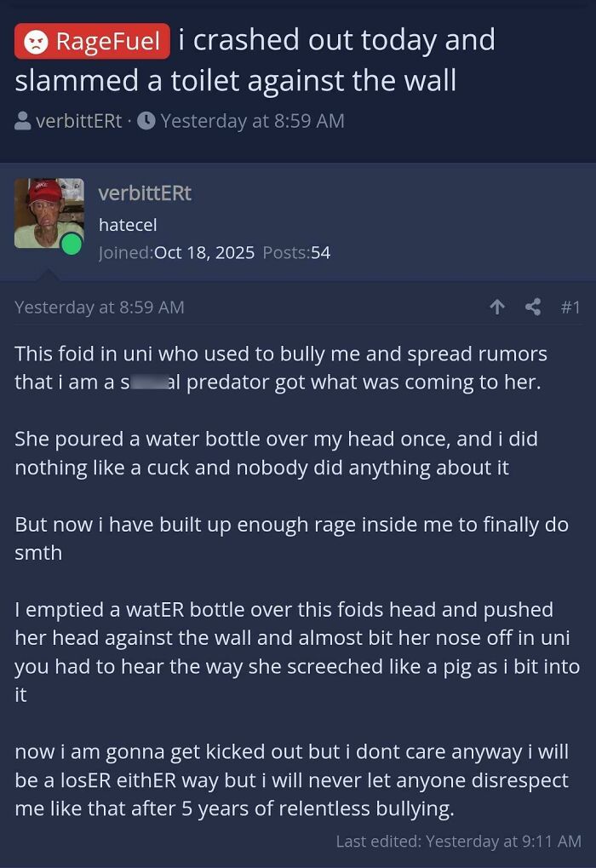Click the RageFuel thread prefix
Screen dimensions: 596x868
pos(91,40)
